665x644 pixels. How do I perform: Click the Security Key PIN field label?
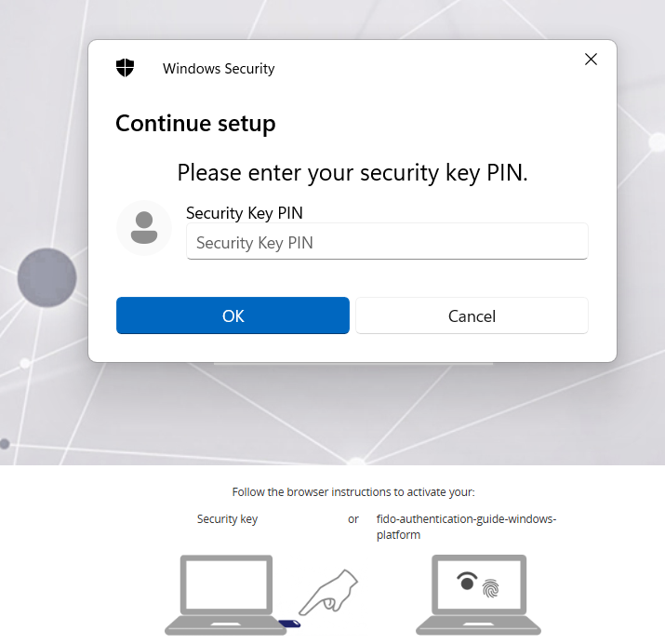[245, 213]
